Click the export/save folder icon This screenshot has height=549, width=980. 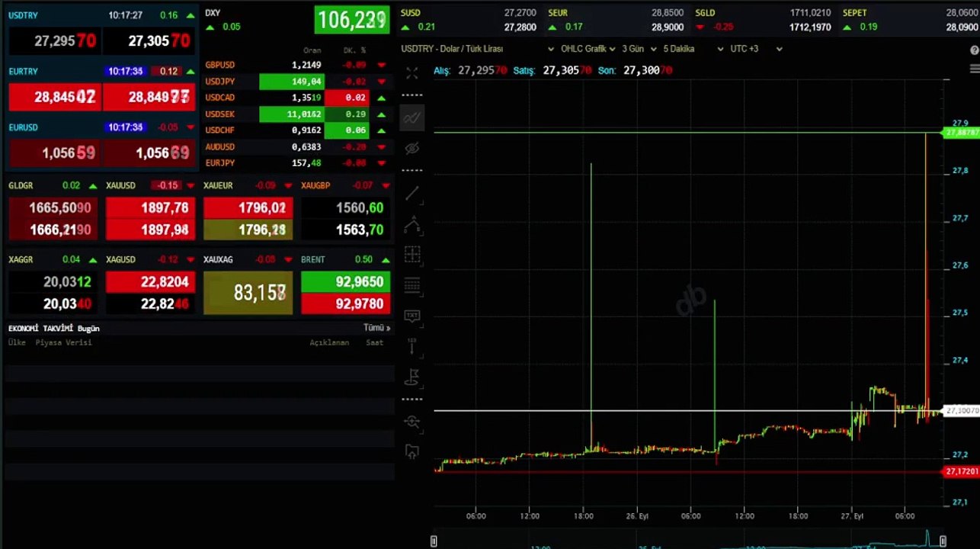point(412,451)
